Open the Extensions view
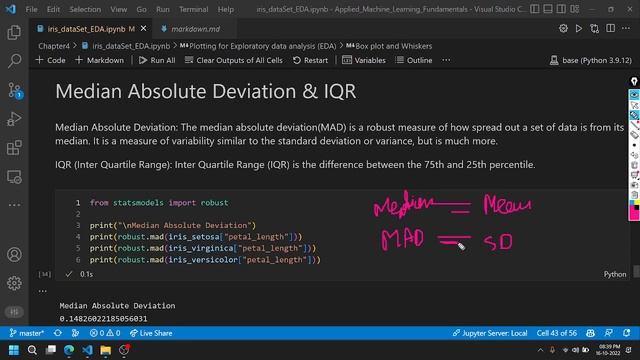640x360 pixels. coord(14,148)
